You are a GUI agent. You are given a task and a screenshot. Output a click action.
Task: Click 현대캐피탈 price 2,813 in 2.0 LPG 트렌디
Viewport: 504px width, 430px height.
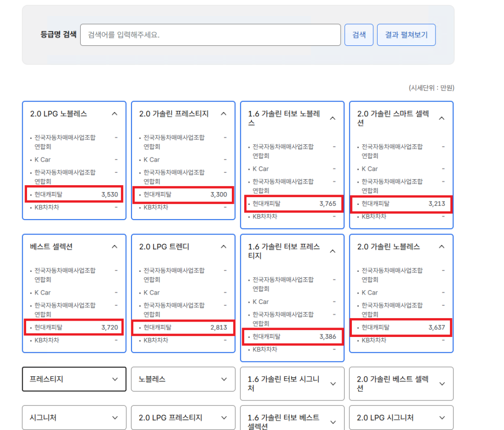219,327
